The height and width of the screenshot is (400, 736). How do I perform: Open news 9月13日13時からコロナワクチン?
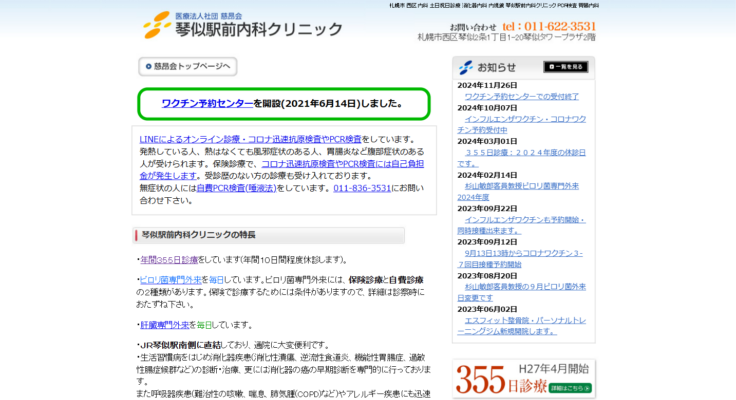pos(520,259)
